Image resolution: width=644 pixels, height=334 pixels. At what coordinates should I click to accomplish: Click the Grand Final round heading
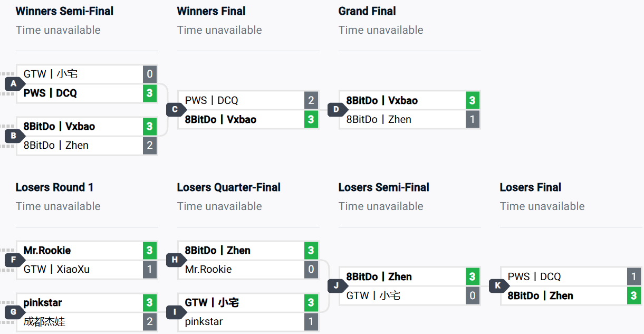pyautogui.click(x=367, y=11)
